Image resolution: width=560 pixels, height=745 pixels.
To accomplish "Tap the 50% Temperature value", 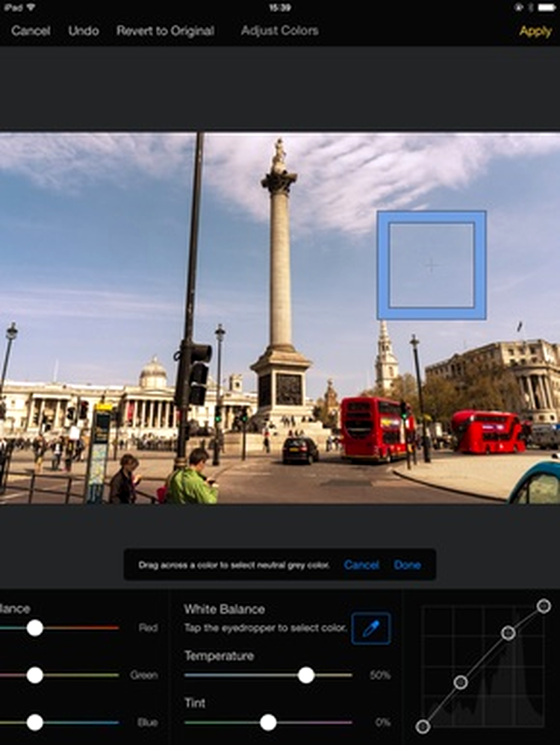I will (x=380, y=675).
